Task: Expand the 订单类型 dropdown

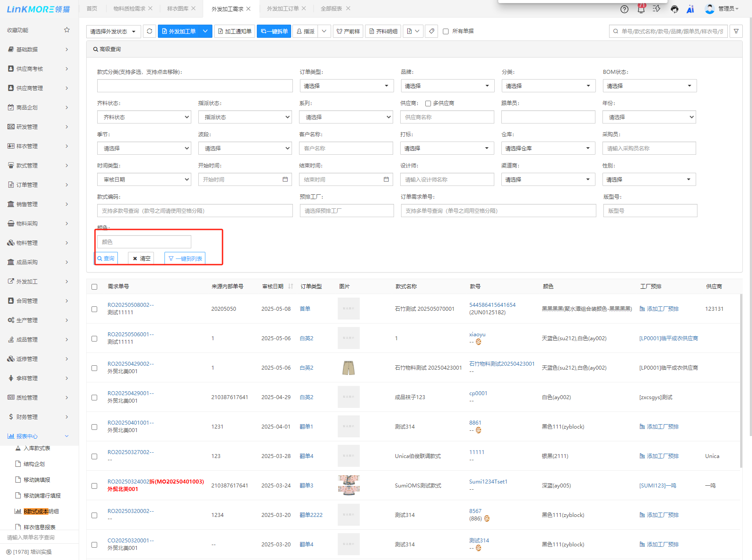Action: 346,86
